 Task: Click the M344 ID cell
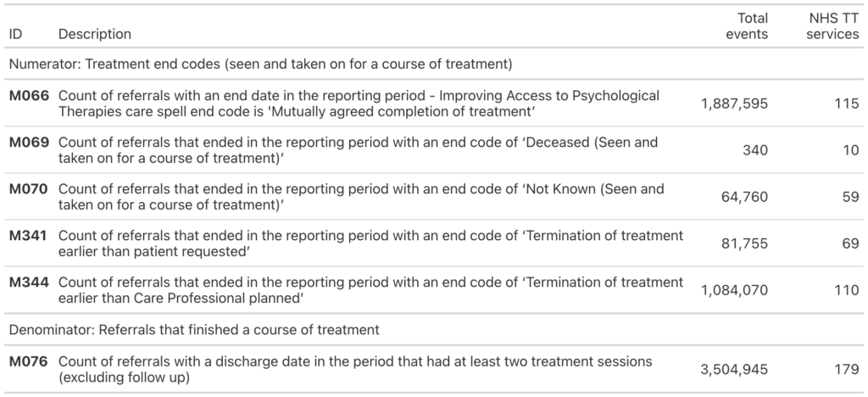(x=29, y=282)
